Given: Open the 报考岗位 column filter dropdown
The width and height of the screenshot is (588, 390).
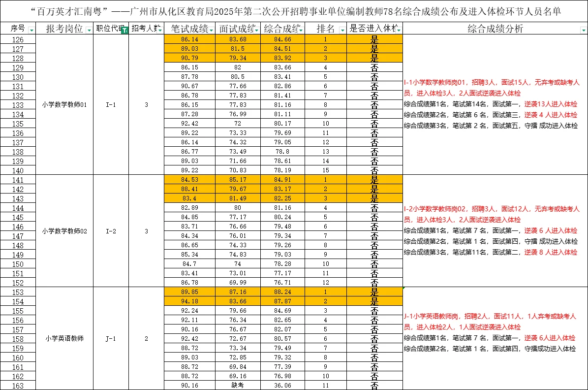Looking at the screenshot, I should (x=89, y=30).
